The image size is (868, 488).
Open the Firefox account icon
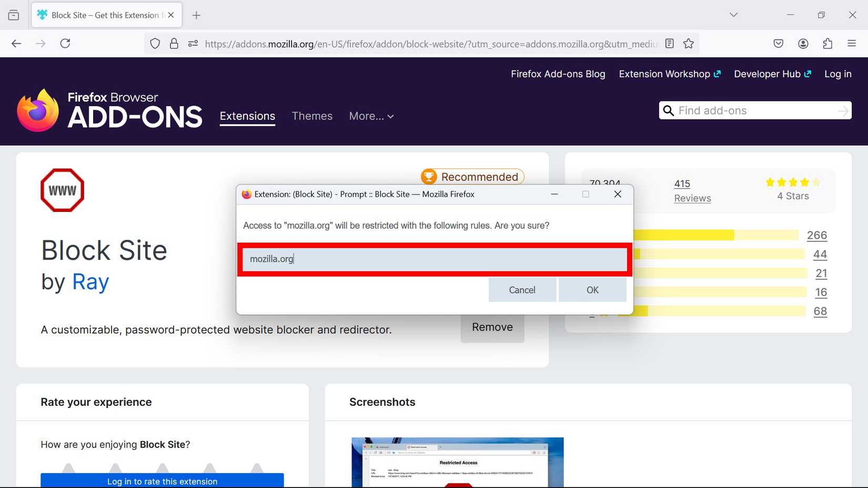pos(803,44)
